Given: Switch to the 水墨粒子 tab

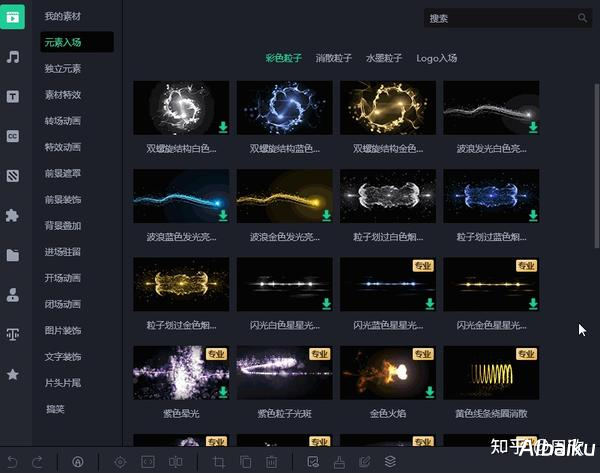Looking at the screenshot, I should 384,58.
